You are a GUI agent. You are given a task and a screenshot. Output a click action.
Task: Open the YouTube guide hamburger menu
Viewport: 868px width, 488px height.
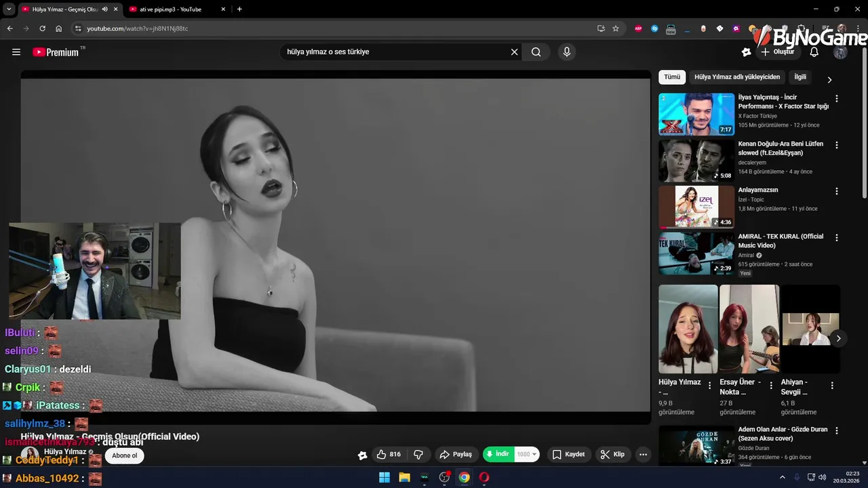click(16, 52)
